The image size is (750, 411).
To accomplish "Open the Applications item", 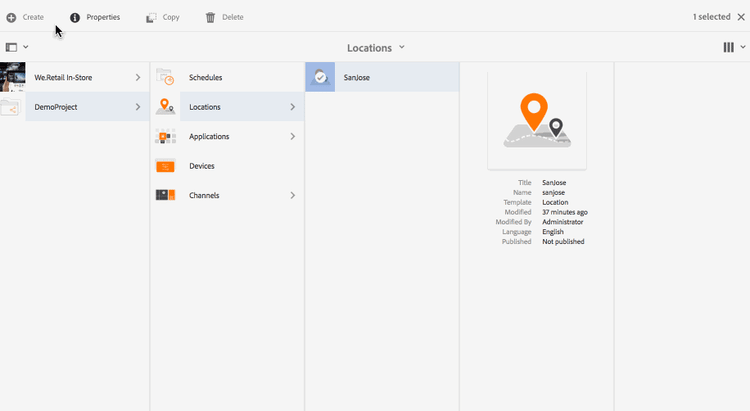I will 209,136.
